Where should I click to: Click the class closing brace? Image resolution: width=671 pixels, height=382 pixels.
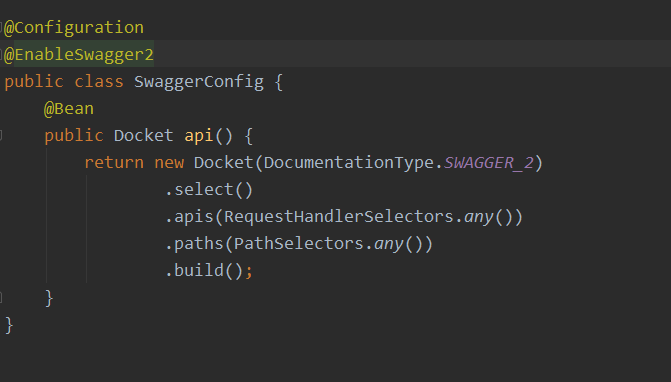[9, 325]
